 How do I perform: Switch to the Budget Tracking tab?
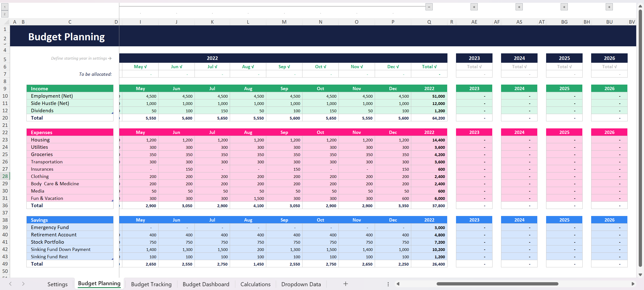pos(151,284)
